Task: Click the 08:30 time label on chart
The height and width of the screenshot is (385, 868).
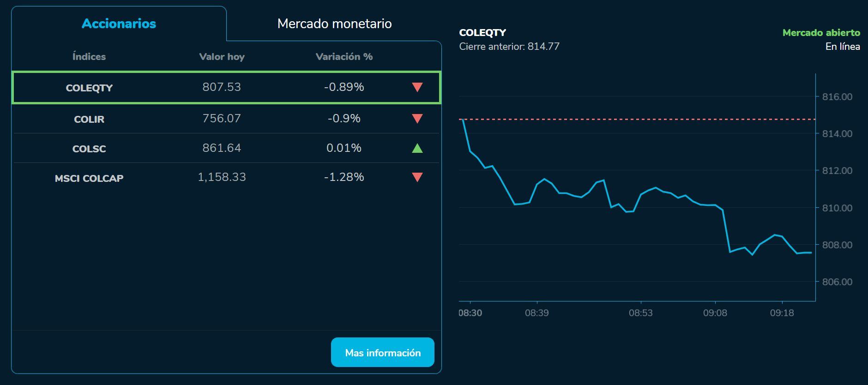Action: (x=470, y=313)
